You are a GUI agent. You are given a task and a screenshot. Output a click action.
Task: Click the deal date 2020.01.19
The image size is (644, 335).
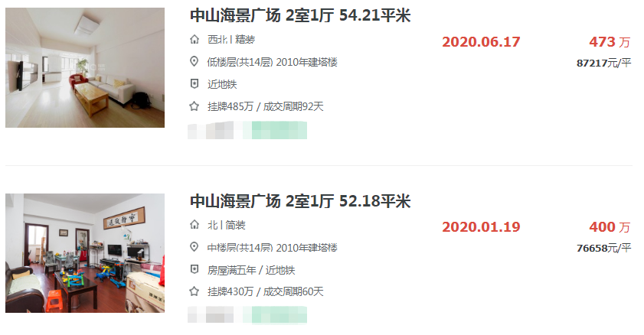(481, 226)
